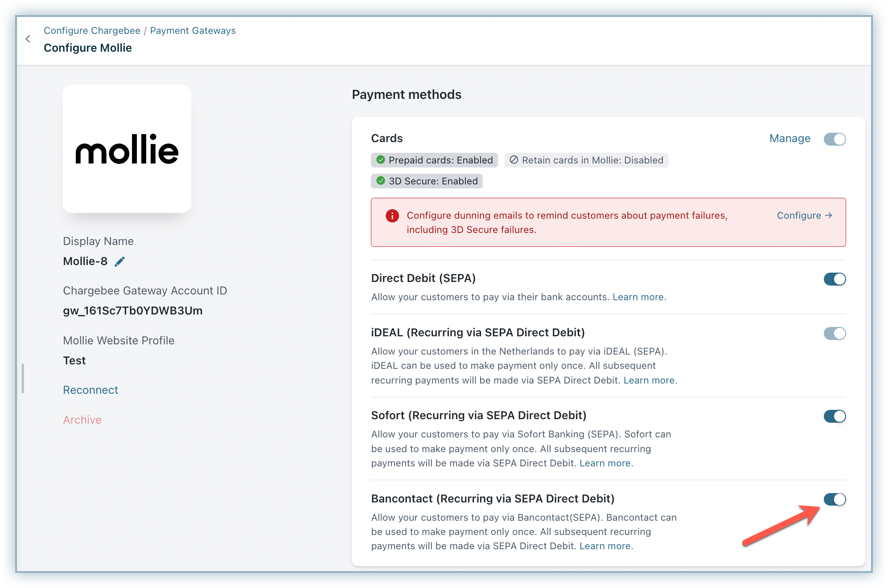Click the disabled icon on Retain cards badge
Viewport: 888px width, 588px height.
[x=514, y=160]
